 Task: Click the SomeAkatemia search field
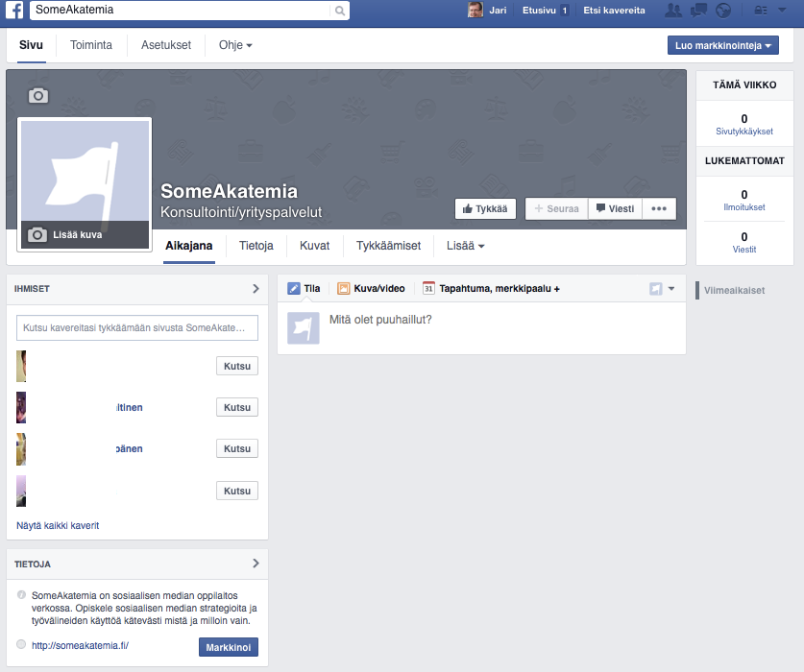(181, 11)
